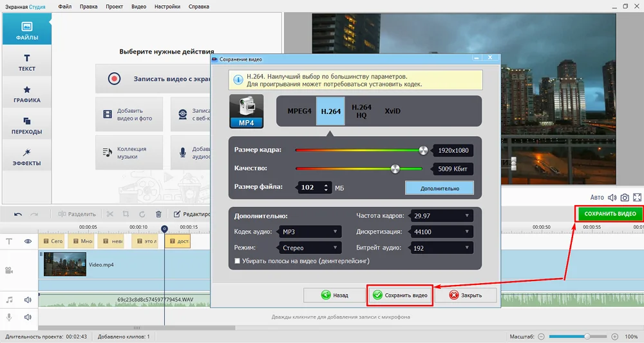Click the Редактировать edit pencil button
Screen dimensions: 644x343
[192, 214]
